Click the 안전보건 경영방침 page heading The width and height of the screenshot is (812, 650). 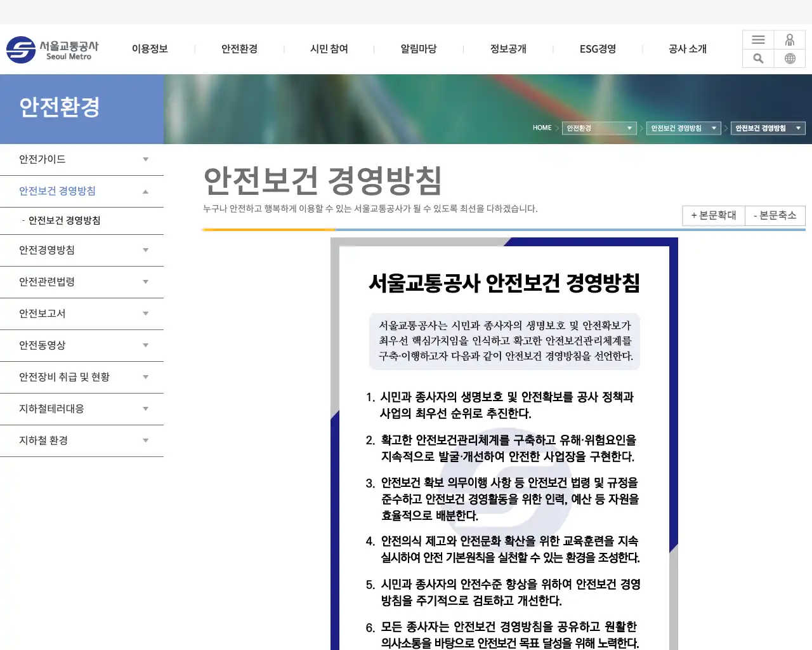tap(322, 181)
